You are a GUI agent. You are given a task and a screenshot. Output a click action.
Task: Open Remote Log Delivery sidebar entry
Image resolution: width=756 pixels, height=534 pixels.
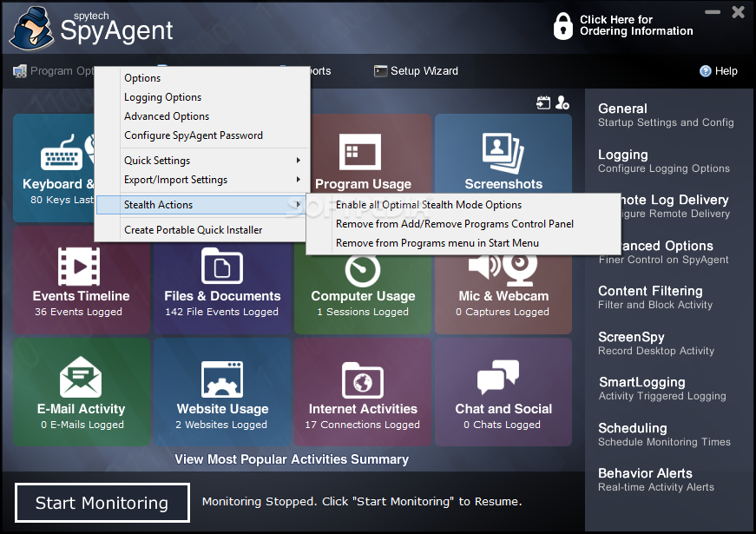[x=675, y=206]
